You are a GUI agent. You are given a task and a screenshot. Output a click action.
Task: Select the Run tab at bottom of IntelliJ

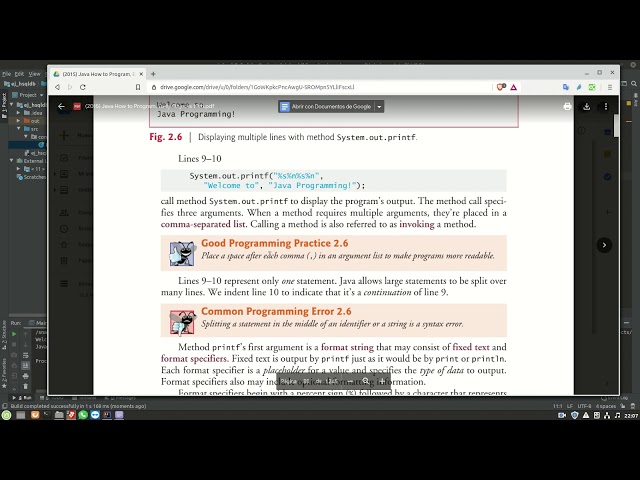(23, 398)
